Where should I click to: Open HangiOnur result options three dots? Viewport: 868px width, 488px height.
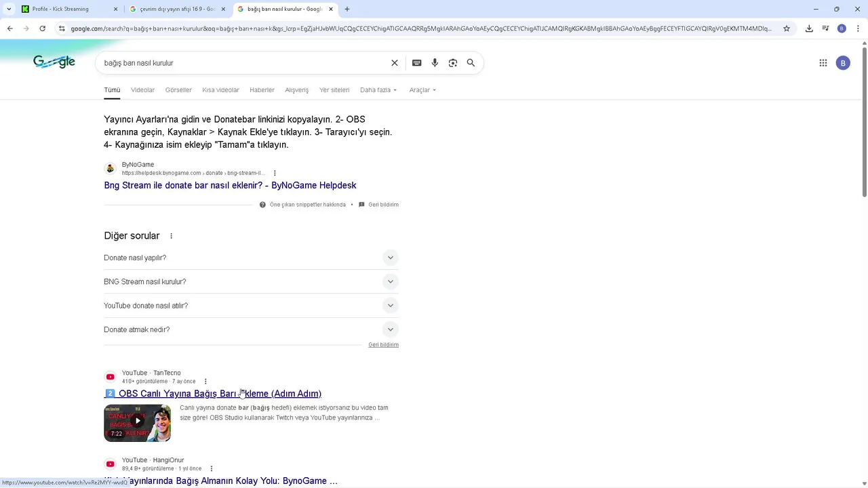212,468
